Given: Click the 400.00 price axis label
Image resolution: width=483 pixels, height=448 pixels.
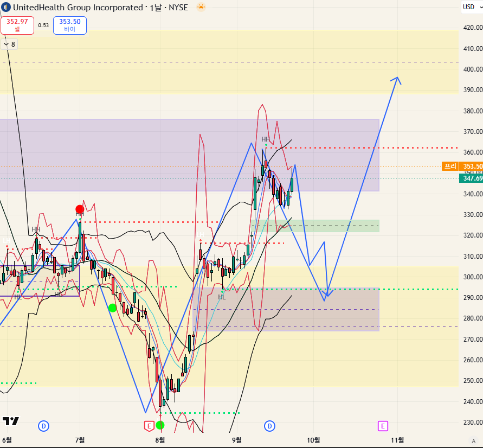Looking at the screenshot, I should pos(473,69).
